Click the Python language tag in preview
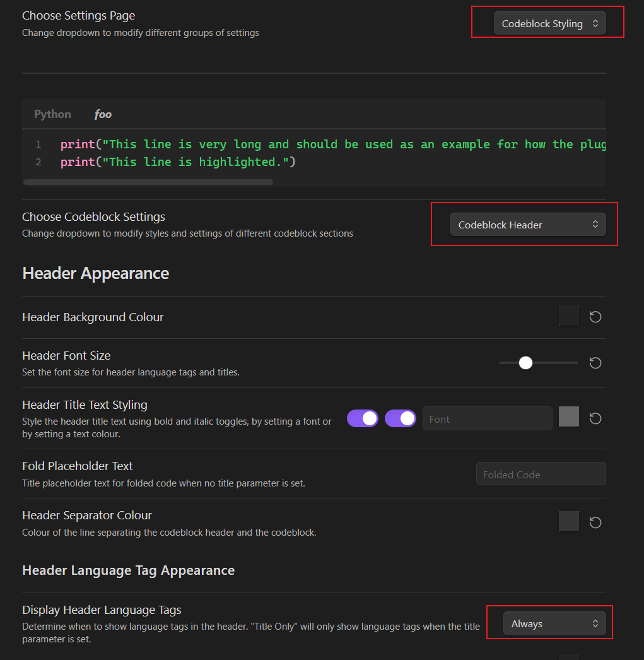 coord(52,114)
